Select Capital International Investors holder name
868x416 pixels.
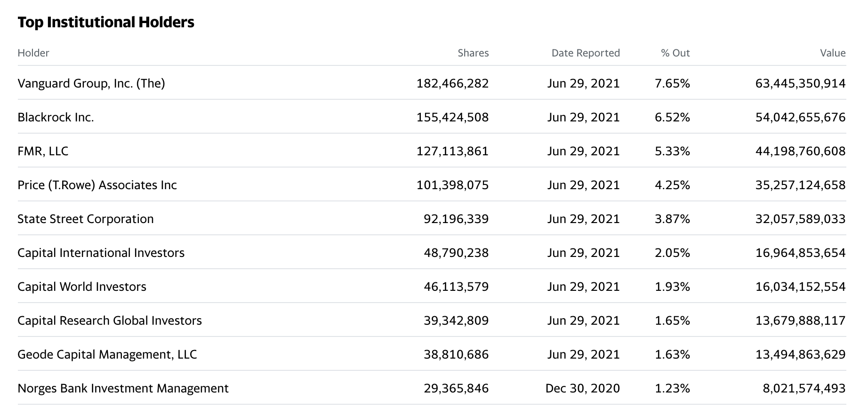click(x=101, y=253)
